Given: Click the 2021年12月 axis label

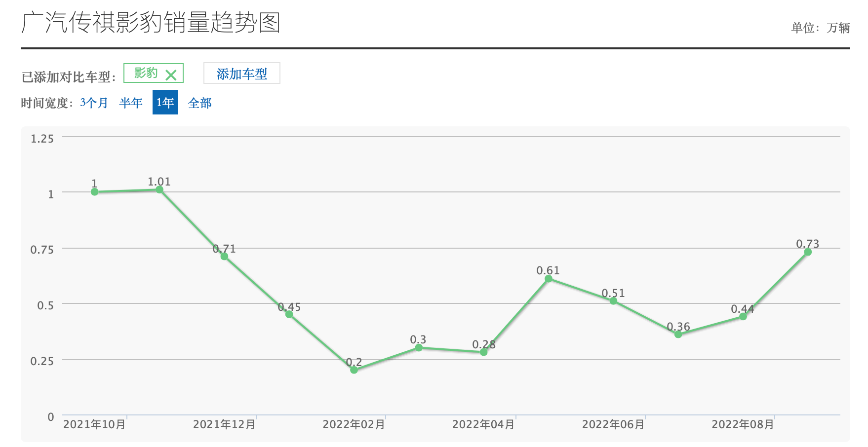Looking at the screenshot, I should click(x=224, y=424).
